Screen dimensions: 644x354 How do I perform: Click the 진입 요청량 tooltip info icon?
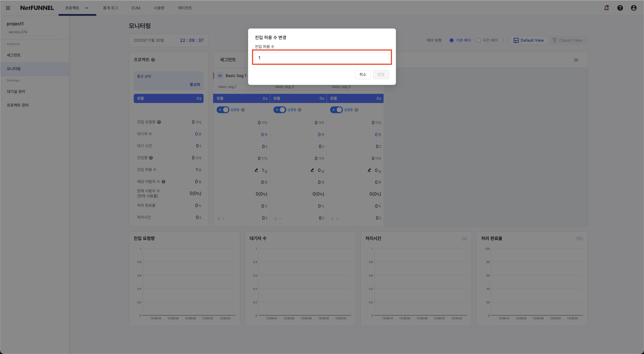click(160, 122)
